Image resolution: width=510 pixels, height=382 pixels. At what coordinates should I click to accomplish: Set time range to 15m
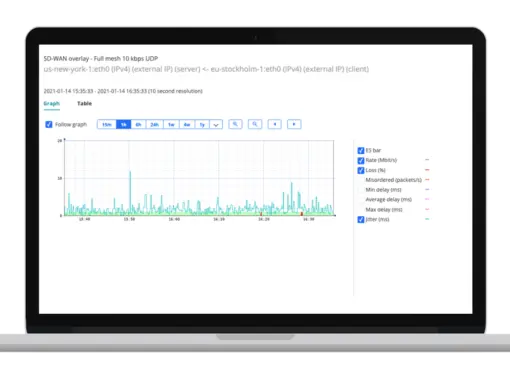click(107, 125)
